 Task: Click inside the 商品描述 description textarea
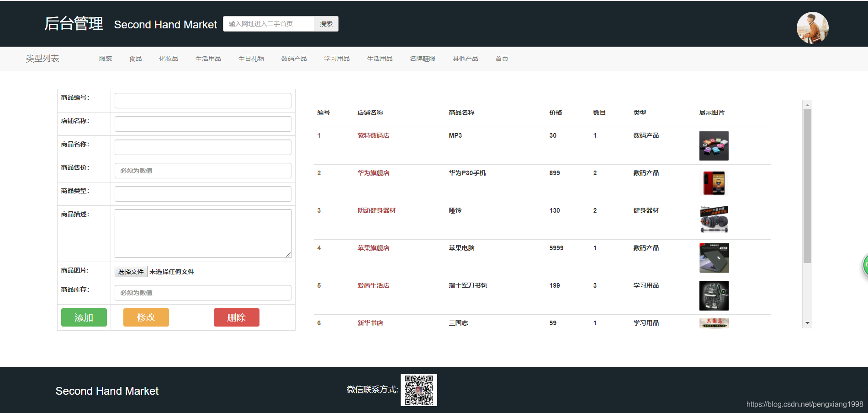203,233
